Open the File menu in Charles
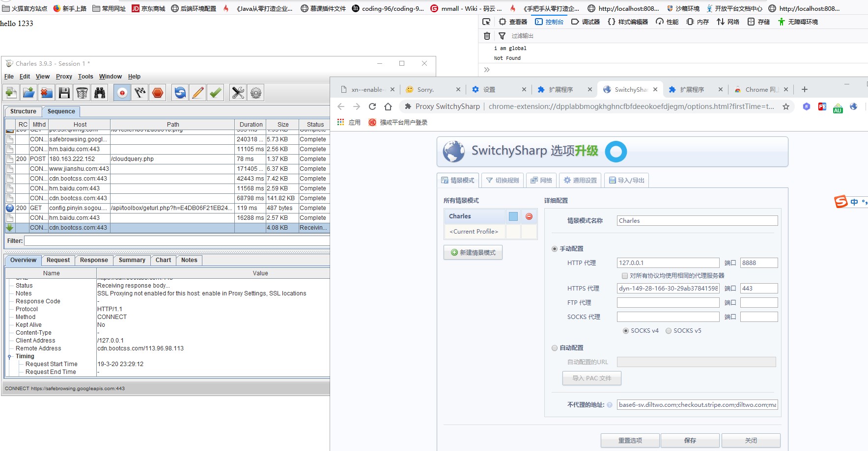The image size is (868, 451). point(9,77)
